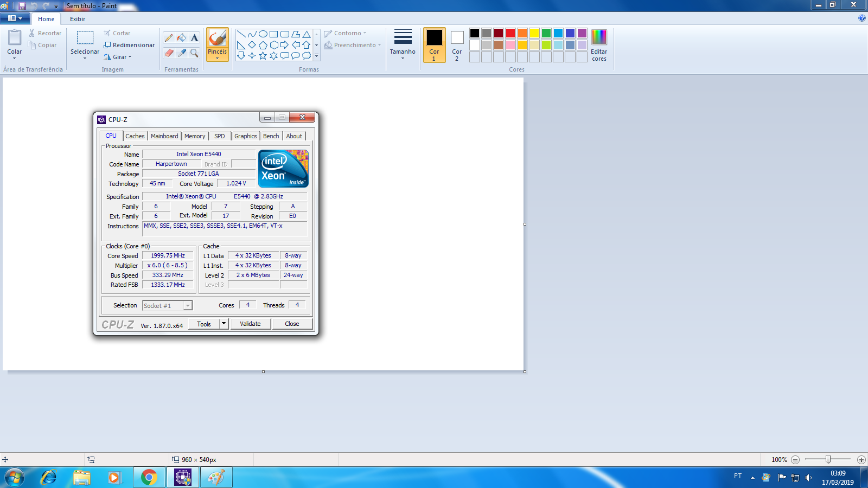
Task: Activate Cor 2 background color
Action: (457, 45)
